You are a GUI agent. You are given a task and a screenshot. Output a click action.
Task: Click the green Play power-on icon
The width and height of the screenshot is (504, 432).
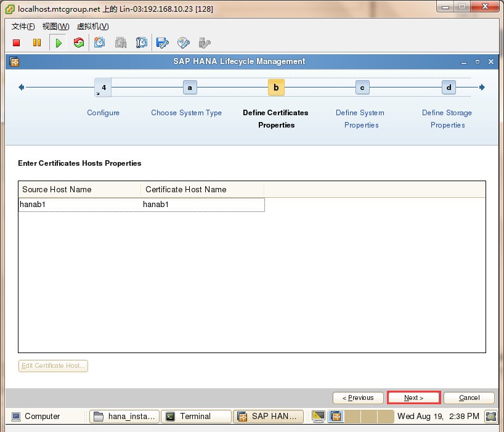coord(58,43)
